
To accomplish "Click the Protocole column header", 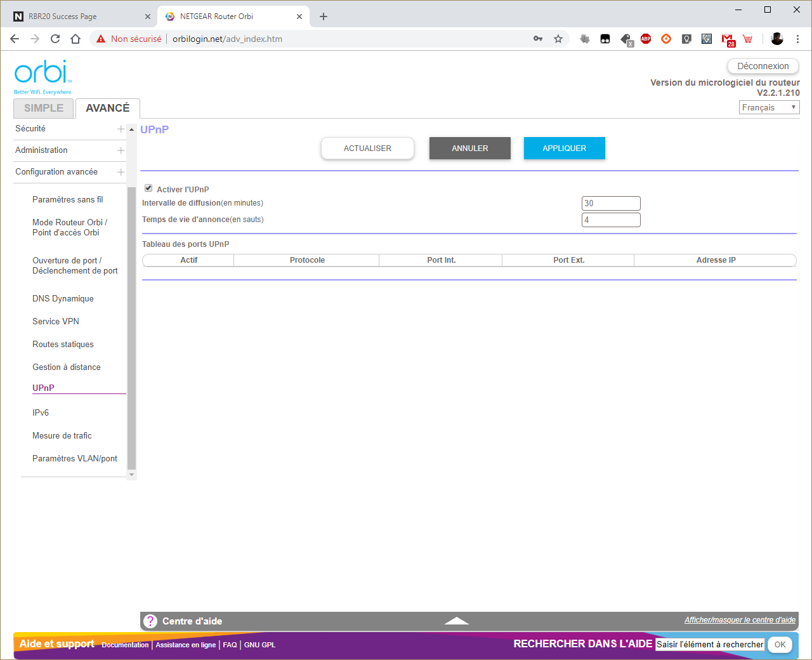I will pyautogui.click(x=307, y=260).
